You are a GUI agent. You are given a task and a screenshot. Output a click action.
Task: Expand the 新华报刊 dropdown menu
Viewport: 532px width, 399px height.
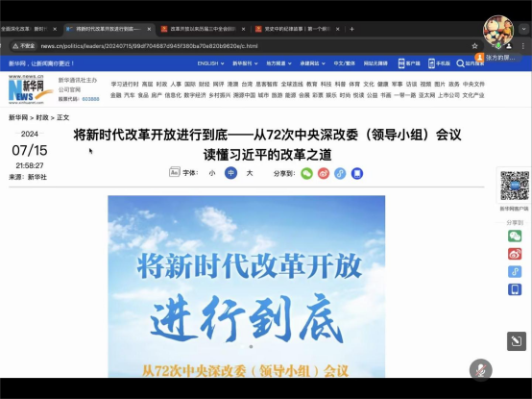tap(245, 63)
